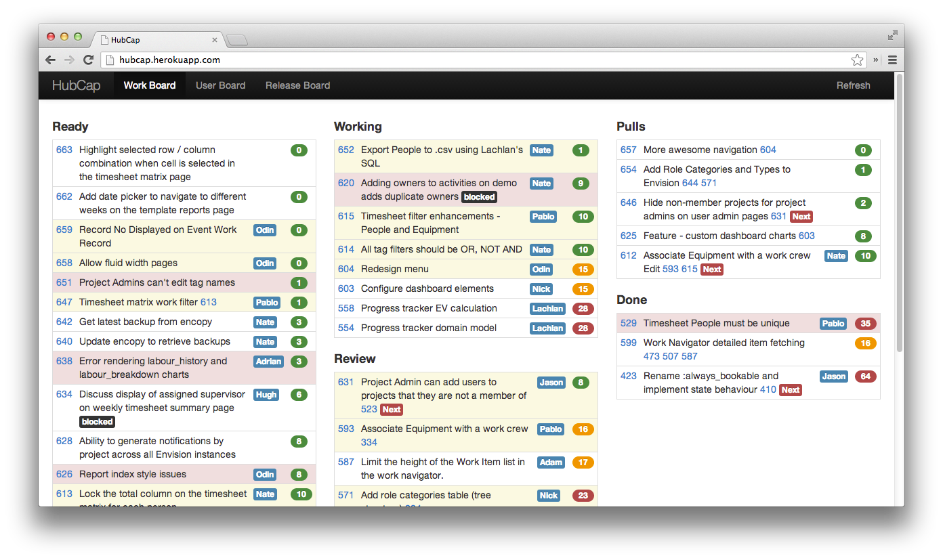943x560 pixels.
Task: Open issue 663 in the Ready column
Action: (x=64, y=150)
